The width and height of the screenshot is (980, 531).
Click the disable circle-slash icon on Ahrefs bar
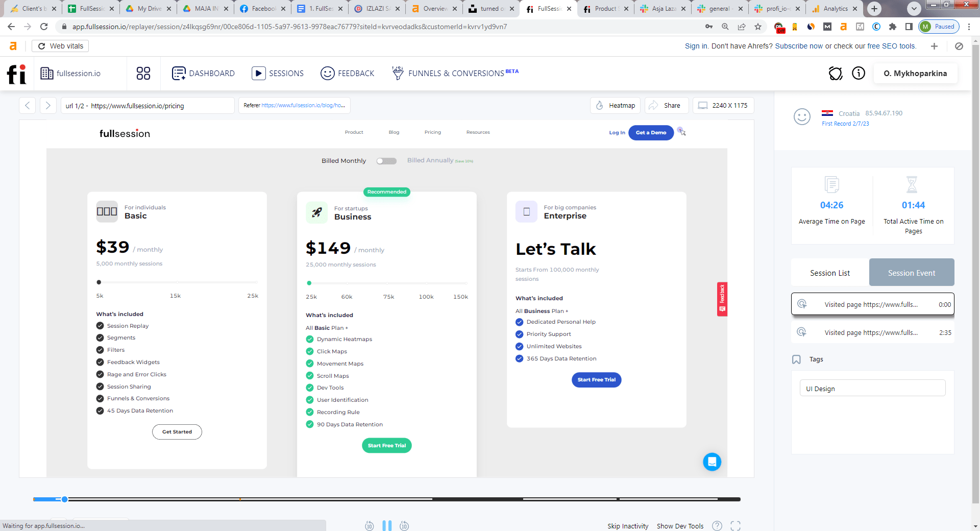pyautogui.click(x=959, y=46)
